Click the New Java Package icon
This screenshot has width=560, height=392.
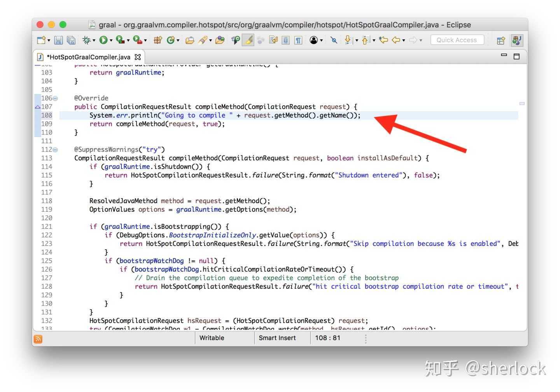pyautogui.click(x=157, y=40)
